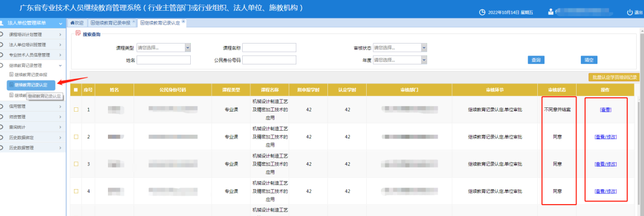Check the checkbox for row 3
This screenshot has width=644, height=216.
pyautogui.click(x=76, y=164)
